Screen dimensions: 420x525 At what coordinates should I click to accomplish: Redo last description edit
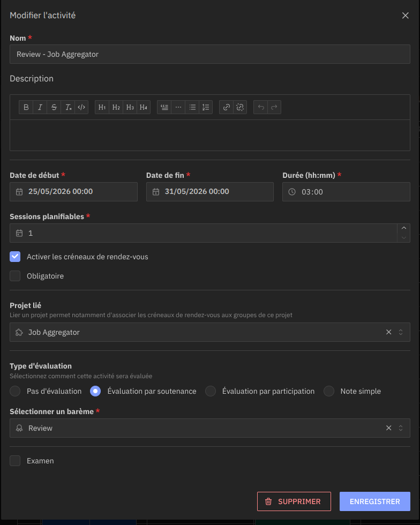click(x=274, y=107)
